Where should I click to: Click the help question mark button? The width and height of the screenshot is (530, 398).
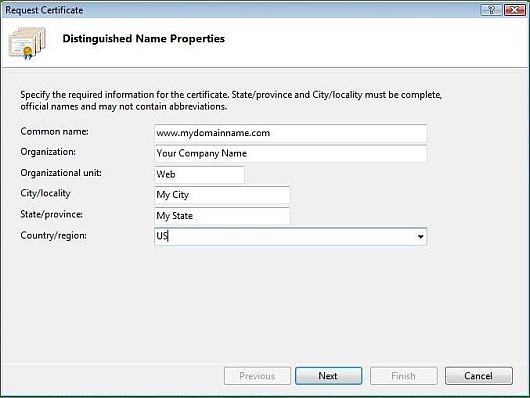pyautogui.click(x=491, y=10)
